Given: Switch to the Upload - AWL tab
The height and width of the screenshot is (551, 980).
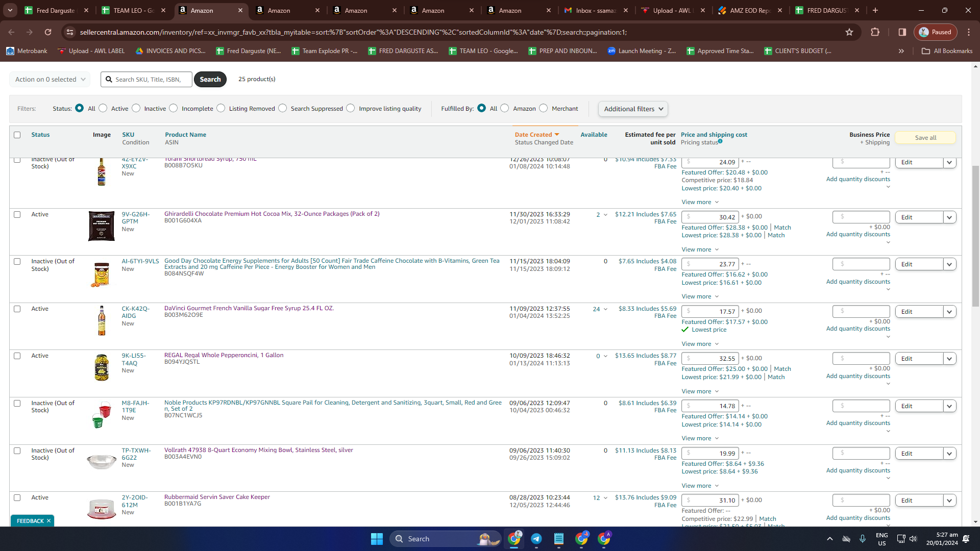Looking at the screenshot, I should (x=673, y=10).
